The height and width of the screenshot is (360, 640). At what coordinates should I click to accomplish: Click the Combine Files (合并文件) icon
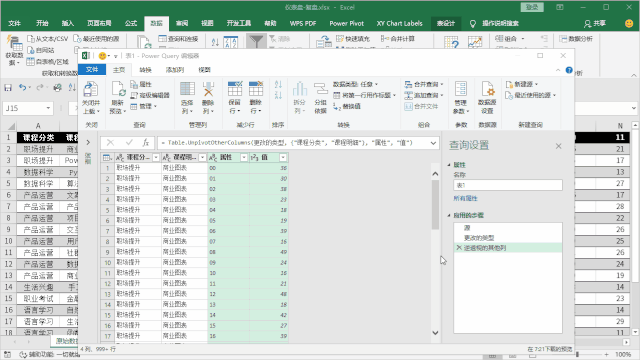coord(421,106)
